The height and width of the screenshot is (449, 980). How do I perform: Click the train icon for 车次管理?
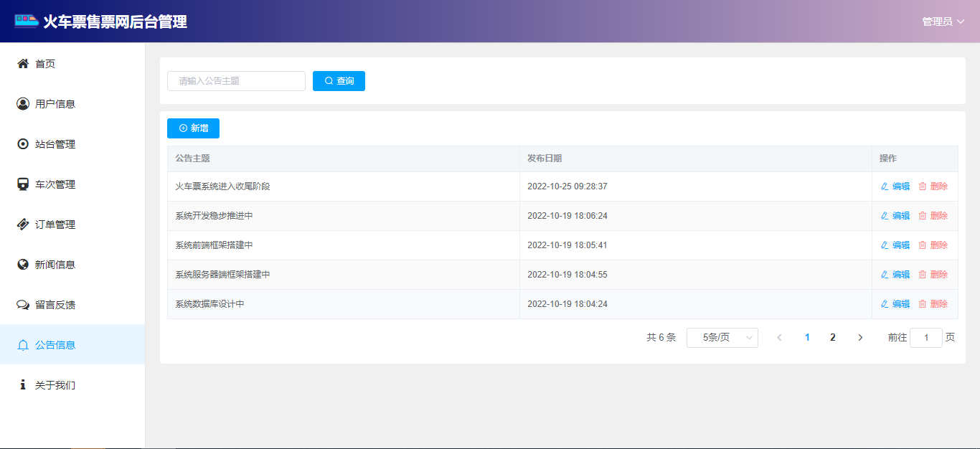pyautogui.click(x=22, y=184)
